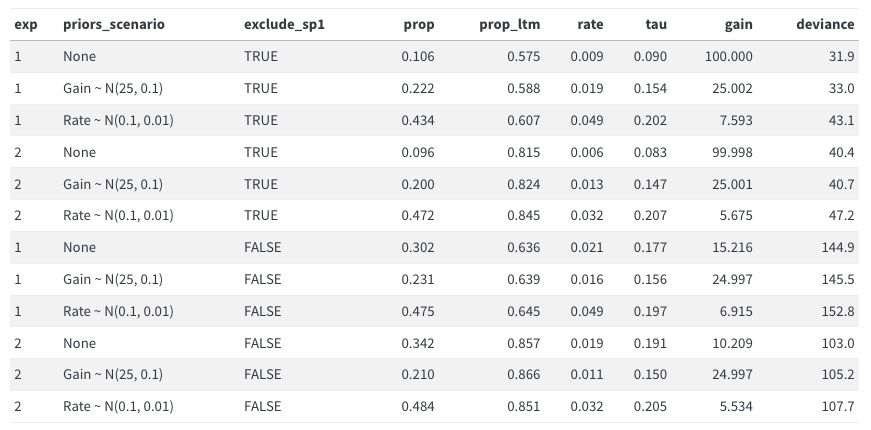Select the gain value 7.593
This screenshot has height=430, width=871.
point(738,121)
